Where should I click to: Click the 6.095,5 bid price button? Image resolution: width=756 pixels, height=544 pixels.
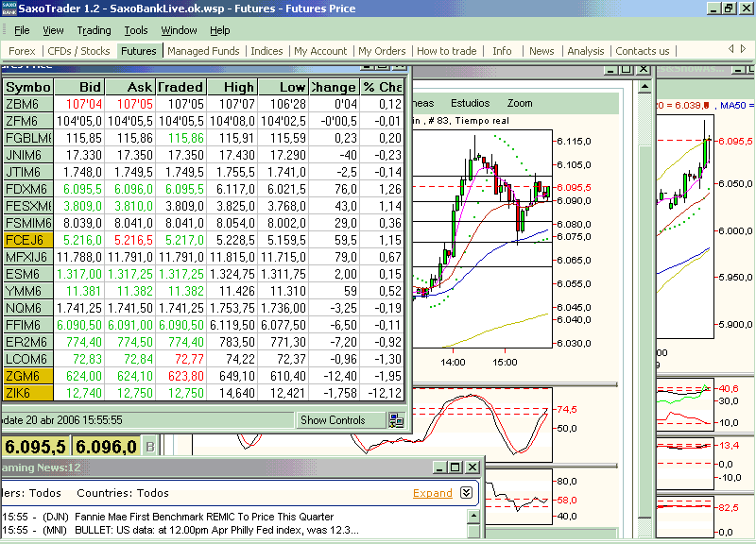pyautogui.click(x=35, y=447)
